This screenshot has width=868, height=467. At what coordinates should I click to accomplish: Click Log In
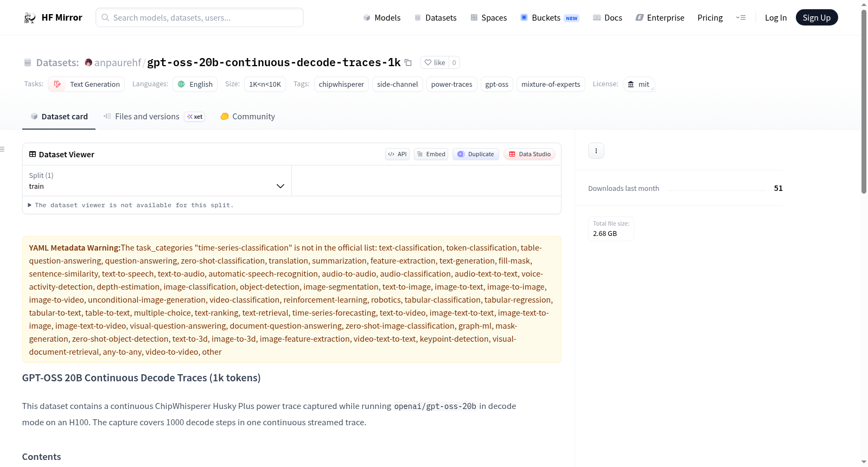point(776,18)
